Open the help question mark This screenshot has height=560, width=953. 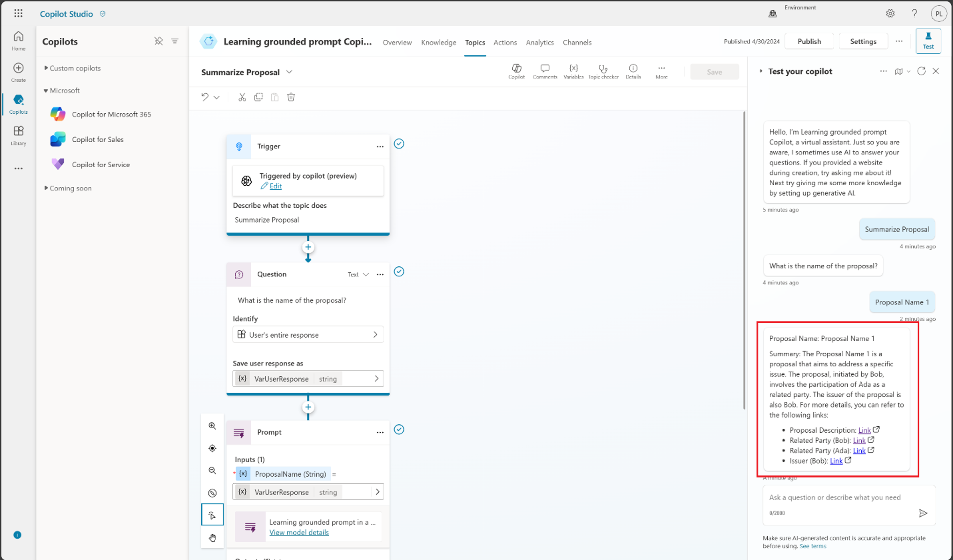tap(914, 14)
